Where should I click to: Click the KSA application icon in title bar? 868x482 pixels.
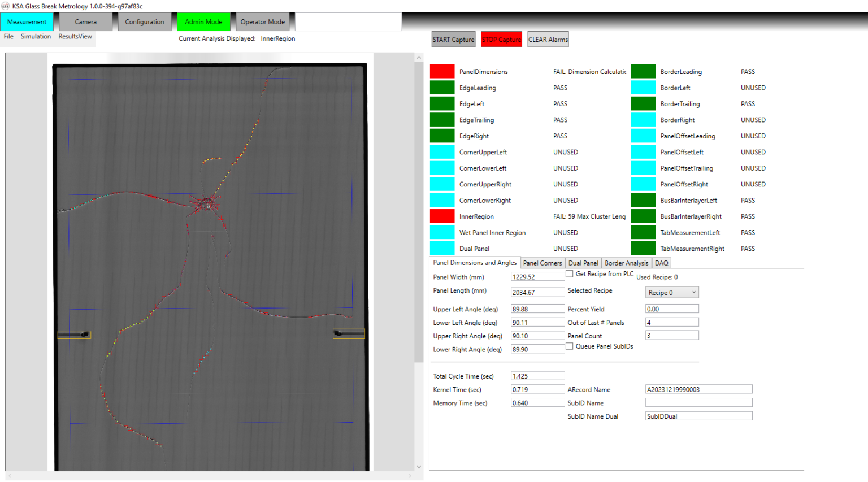point(6,6)
